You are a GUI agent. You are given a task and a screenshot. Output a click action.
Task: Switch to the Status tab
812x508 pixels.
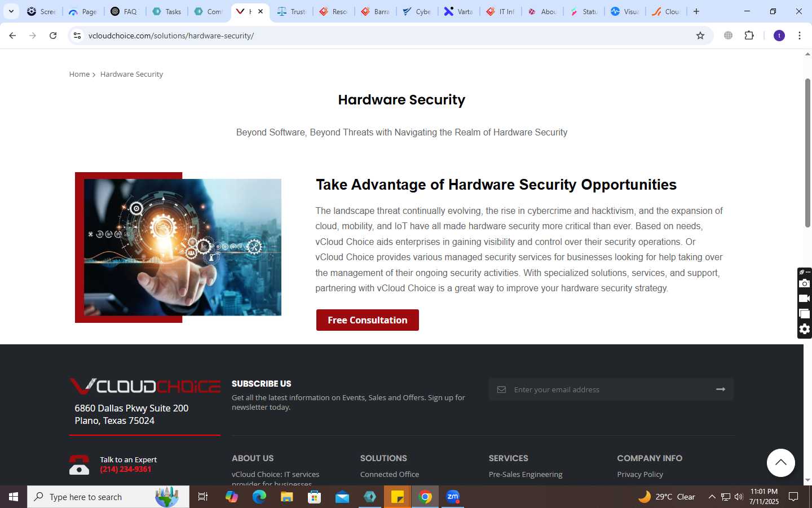click(584, 11)
